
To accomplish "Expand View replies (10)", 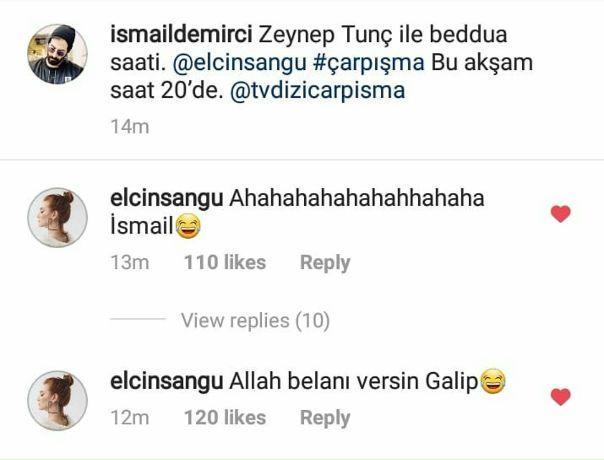I will pos(255,321).
